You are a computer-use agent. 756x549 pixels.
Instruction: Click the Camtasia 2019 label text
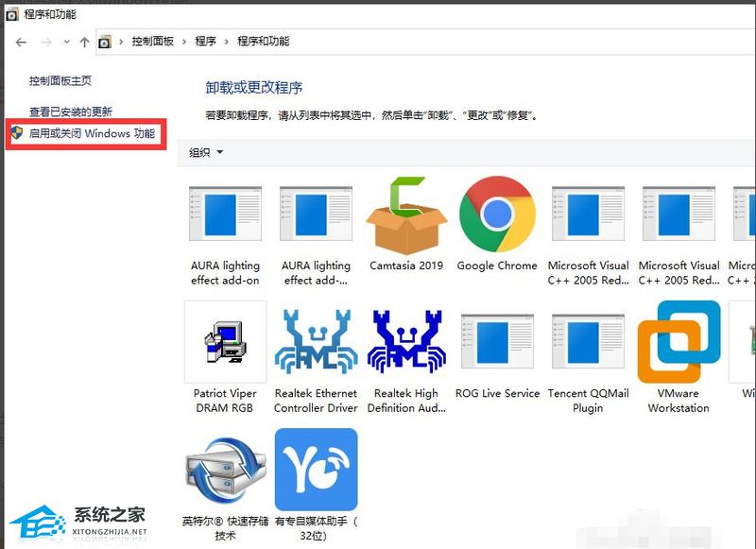(406, 266)
